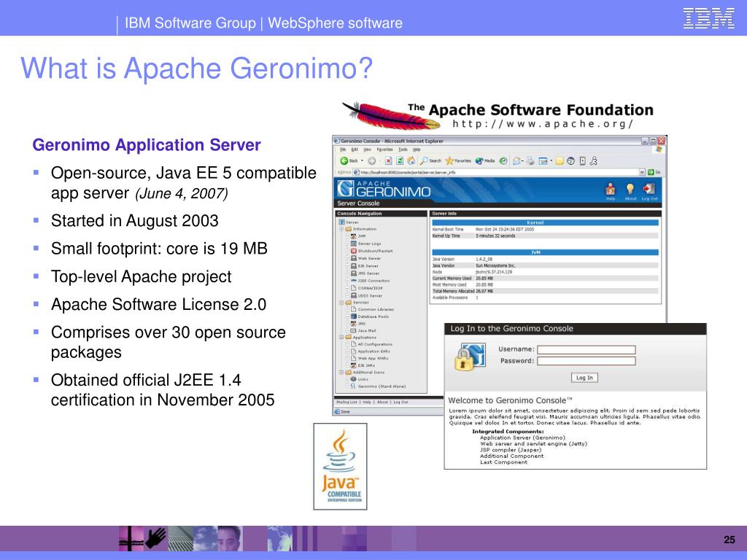Open Common Libraries item

pyautogui.click(x=372, y=309)
